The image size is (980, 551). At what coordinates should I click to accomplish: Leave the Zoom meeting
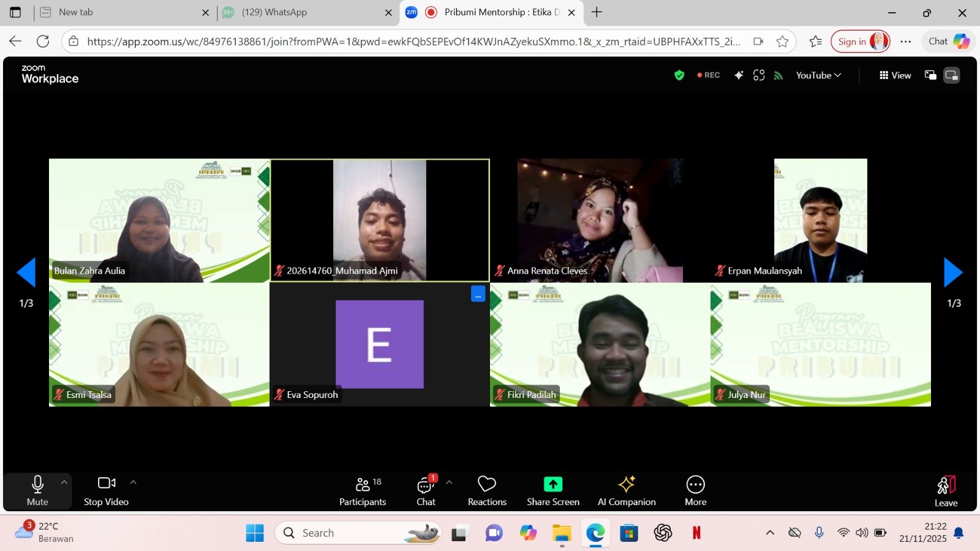(x=946, y=491)
